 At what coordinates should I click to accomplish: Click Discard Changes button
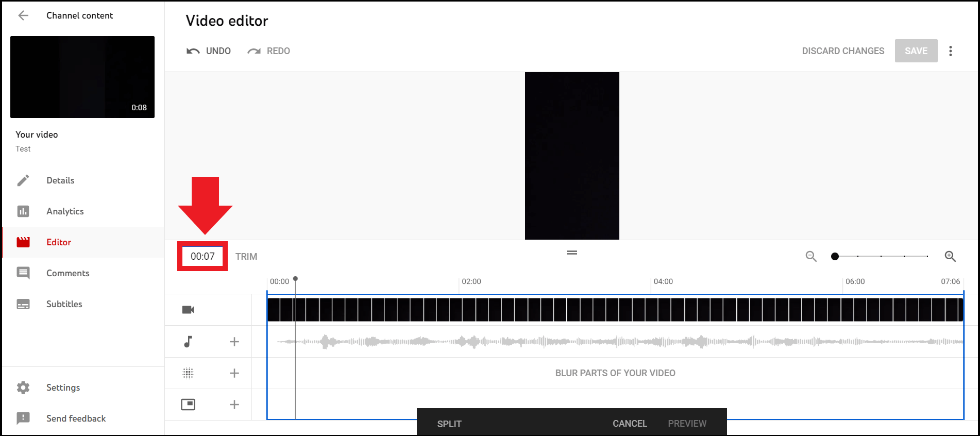coord(843,51)
